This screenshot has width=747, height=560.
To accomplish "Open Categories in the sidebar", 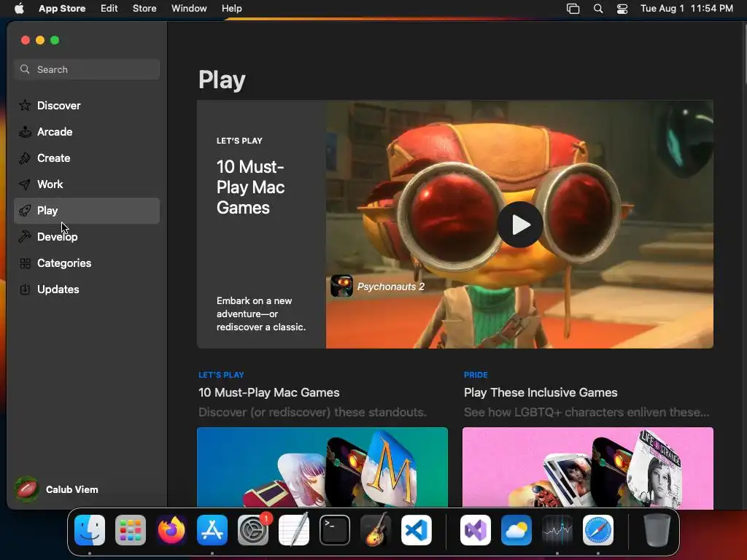I will (87, 262).
